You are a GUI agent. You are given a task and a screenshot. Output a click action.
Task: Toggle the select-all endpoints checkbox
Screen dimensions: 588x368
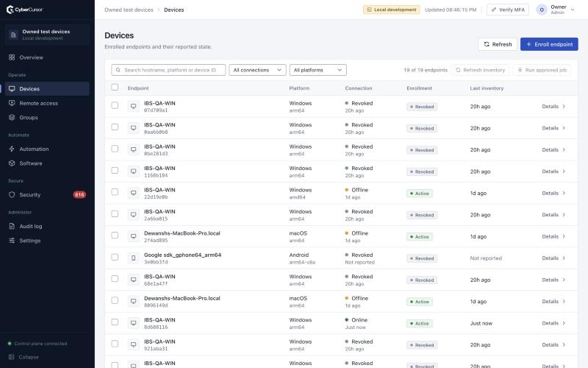click(x=115, y=87)
